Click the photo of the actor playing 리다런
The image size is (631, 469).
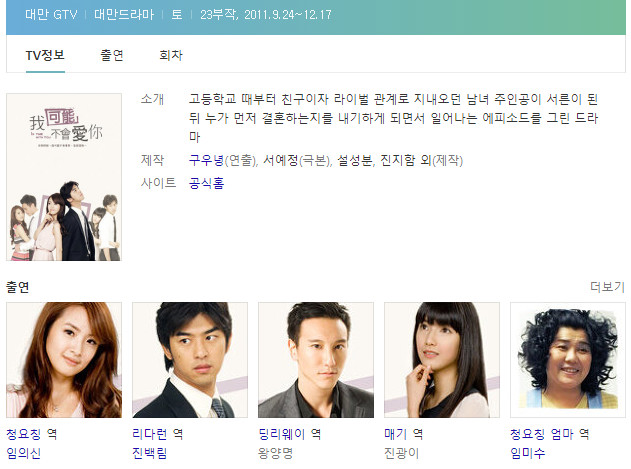(190, 360)
